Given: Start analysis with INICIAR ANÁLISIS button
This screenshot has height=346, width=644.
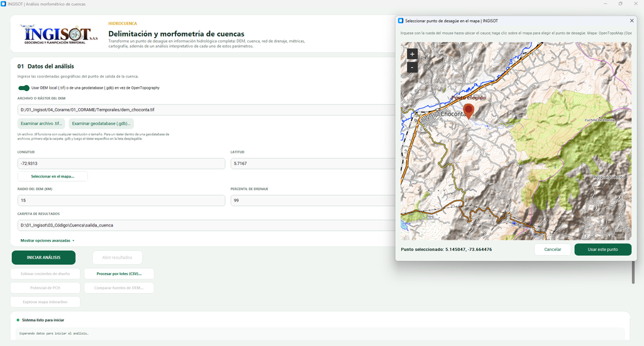Looking at the screenshot, I should point(43,257).
